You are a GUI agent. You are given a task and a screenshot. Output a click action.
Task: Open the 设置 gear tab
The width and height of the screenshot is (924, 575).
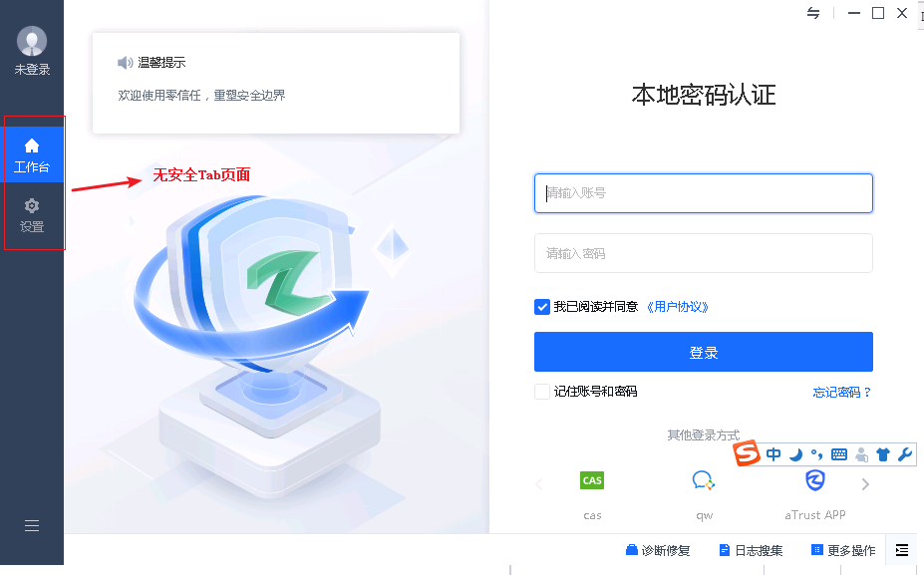pos(32,215)
